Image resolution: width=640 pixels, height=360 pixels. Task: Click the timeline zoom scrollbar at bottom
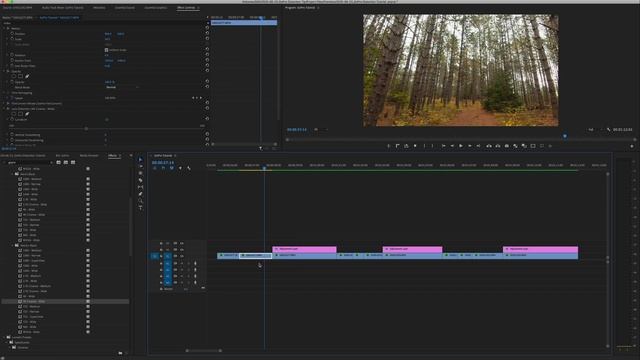[204, 350]
